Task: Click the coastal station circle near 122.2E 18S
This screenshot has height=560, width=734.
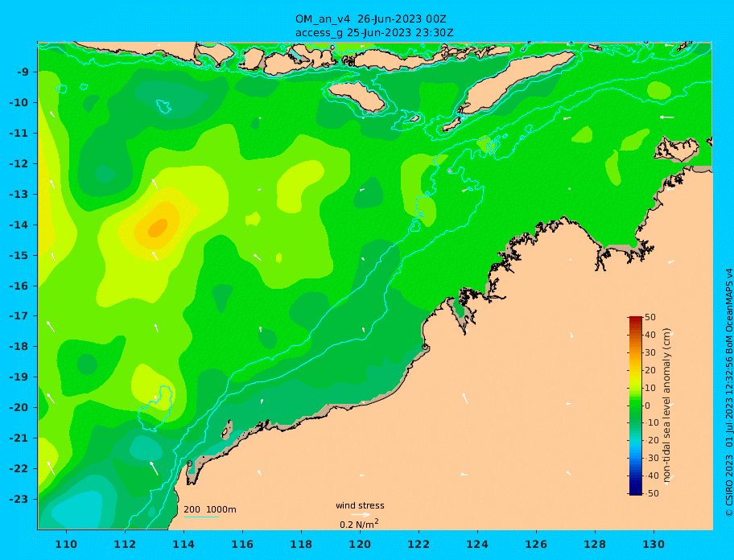Action: tap(425, 347)
